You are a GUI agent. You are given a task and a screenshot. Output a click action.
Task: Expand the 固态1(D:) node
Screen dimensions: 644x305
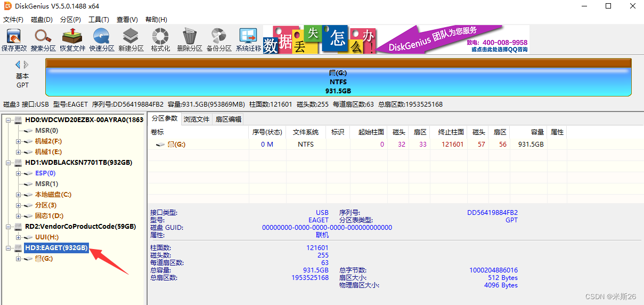tap(18, 216)
